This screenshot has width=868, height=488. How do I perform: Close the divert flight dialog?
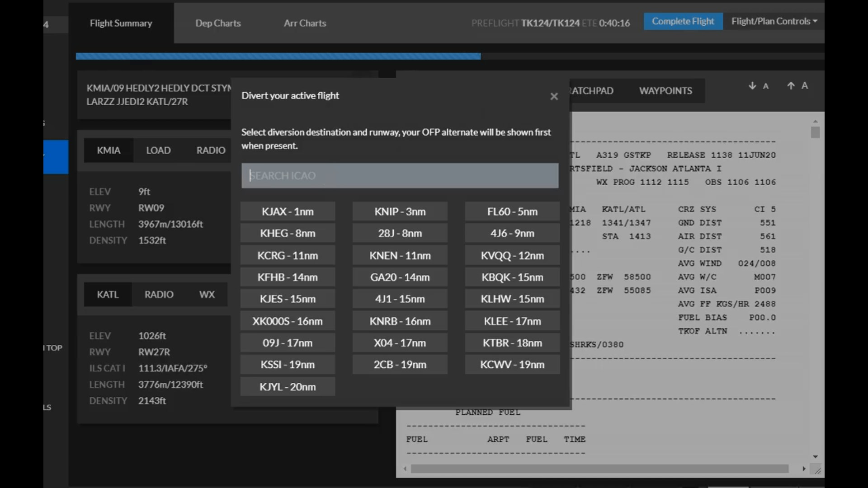tap(554, 96)
